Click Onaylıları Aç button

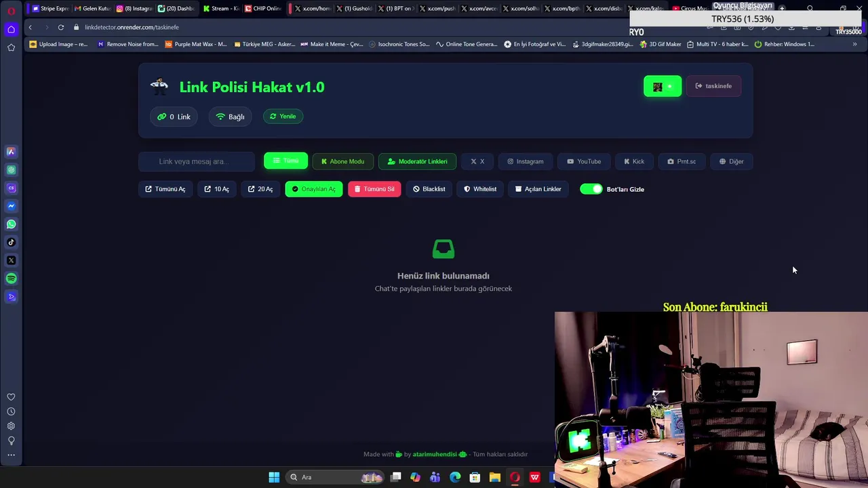pyautogui.click(x=314, y=189)
